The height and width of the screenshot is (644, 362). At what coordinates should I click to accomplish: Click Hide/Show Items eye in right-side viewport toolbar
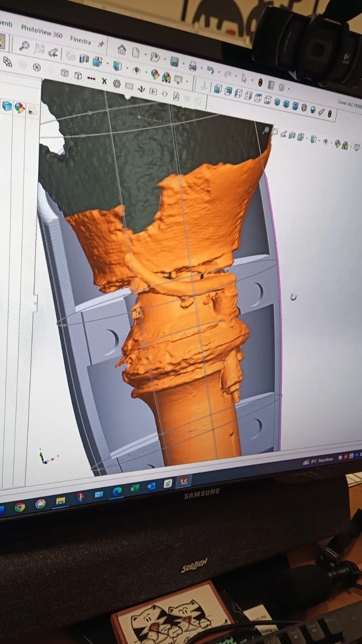pos(325,141)
